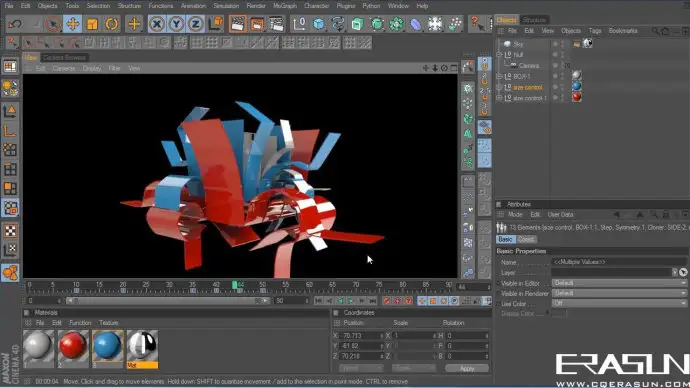Click the Rotation H value field
Screen dimensions: 690x388
coord(466,336)
